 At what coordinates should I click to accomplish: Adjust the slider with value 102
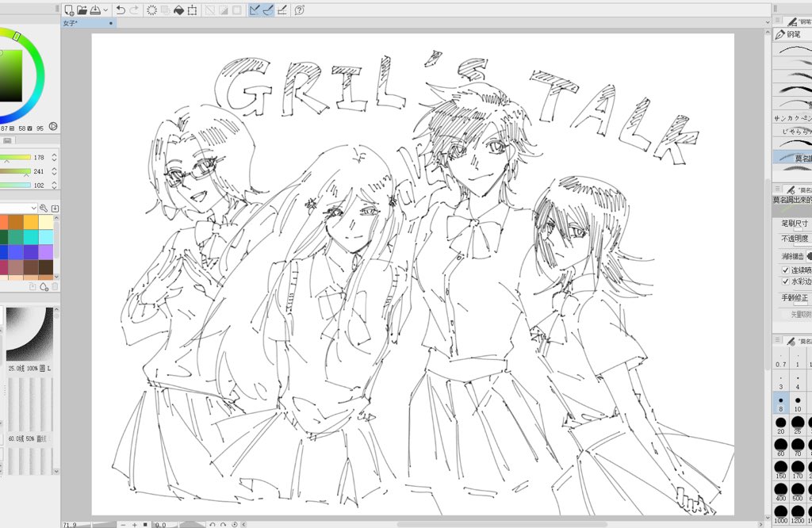16,185
